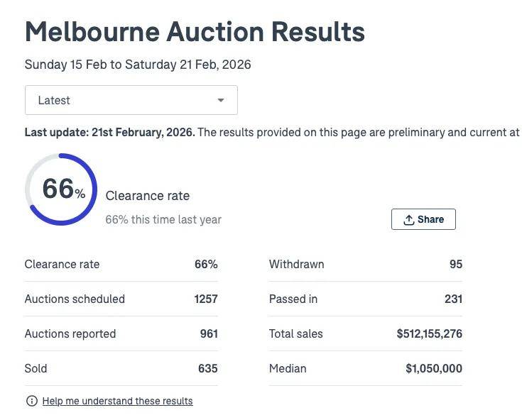
Task: Select the Median $1,050,000 figure
Action: point(433,369)
